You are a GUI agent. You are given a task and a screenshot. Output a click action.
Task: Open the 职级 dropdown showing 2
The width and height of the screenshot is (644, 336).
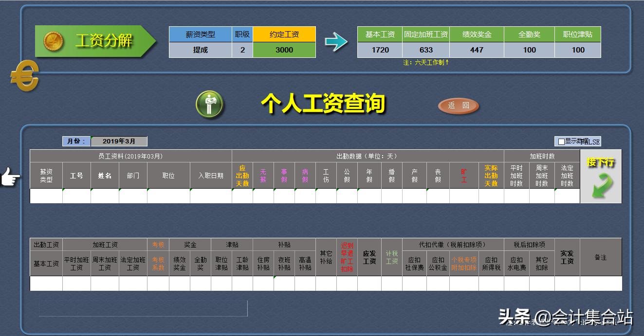tap(242, 50)
